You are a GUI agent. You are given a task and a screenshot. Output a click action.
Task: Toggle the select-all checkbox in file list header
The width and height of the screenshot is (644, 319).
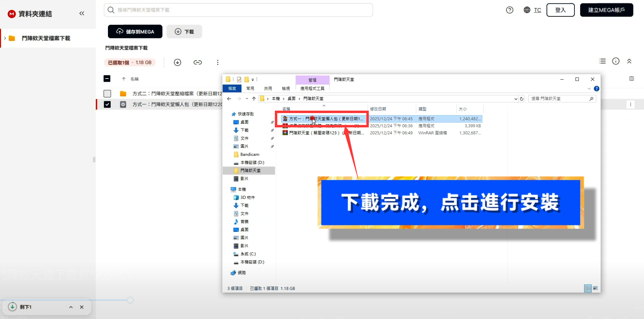coord(107,79)
